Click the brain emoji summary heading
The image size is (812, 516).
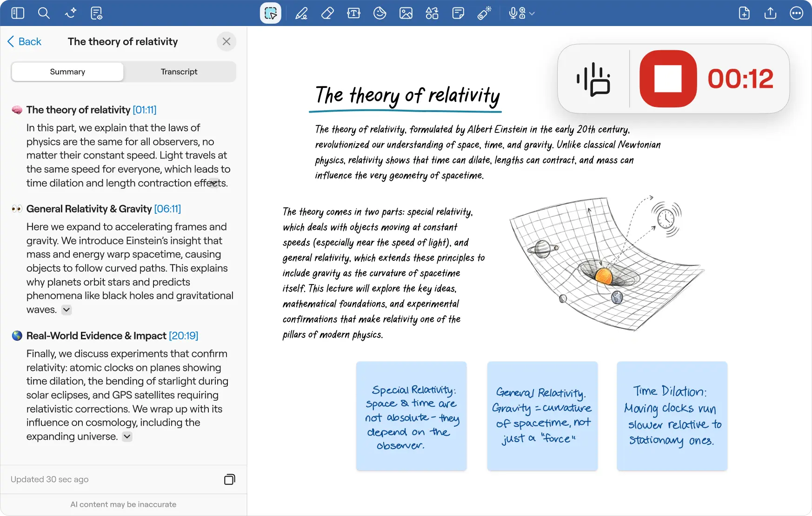(x=78, y=110)
